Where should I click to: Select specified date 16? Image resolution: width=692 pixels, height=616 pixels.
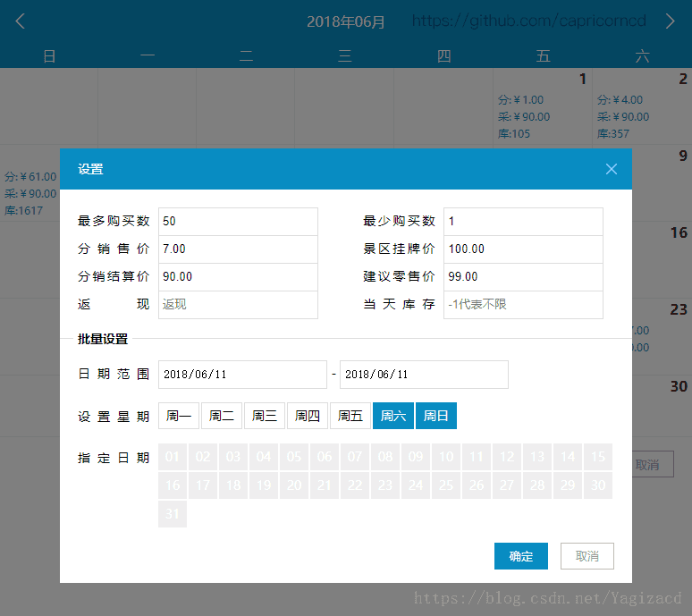(x=173, y=485)
